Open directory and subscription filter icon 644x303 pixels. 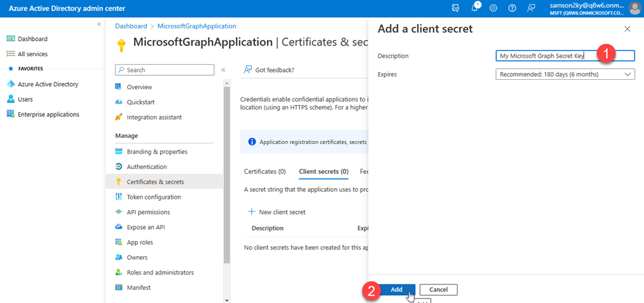pyautogui.click(x=456, y=8)
